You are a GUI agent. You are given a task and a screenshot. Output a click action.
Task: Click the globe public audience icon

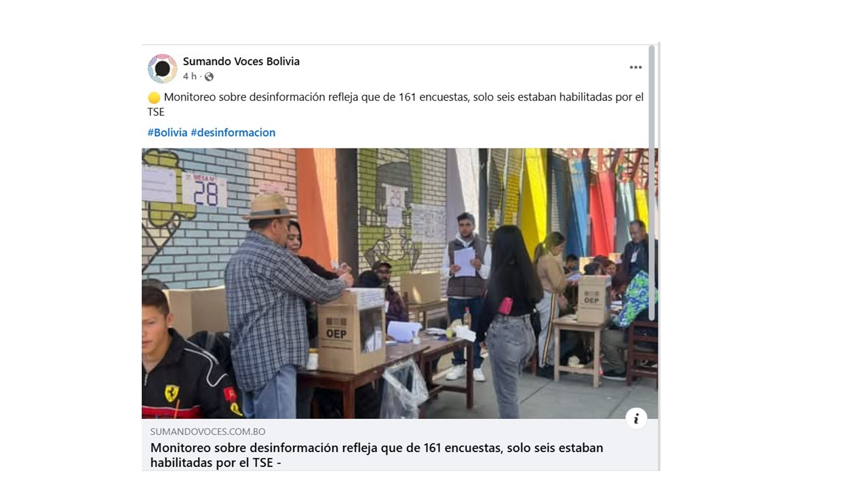pyautogui.click(x=209, y=77)
